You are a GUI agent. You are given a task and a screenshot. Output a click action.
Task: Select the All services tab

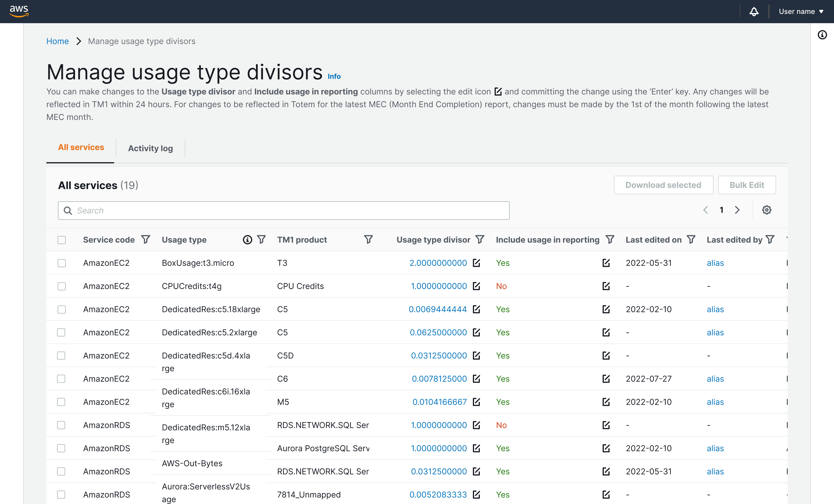[81, 147]
